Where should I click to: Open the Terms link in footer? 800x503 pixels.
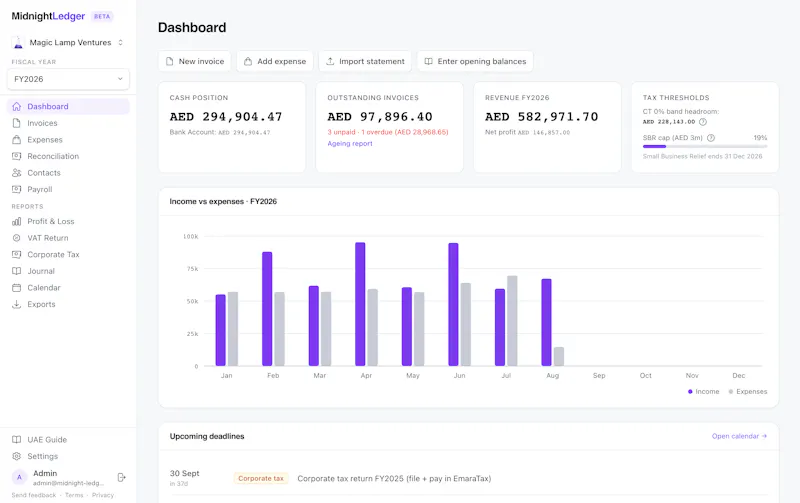pyautogui.click(x=74, y=495)
